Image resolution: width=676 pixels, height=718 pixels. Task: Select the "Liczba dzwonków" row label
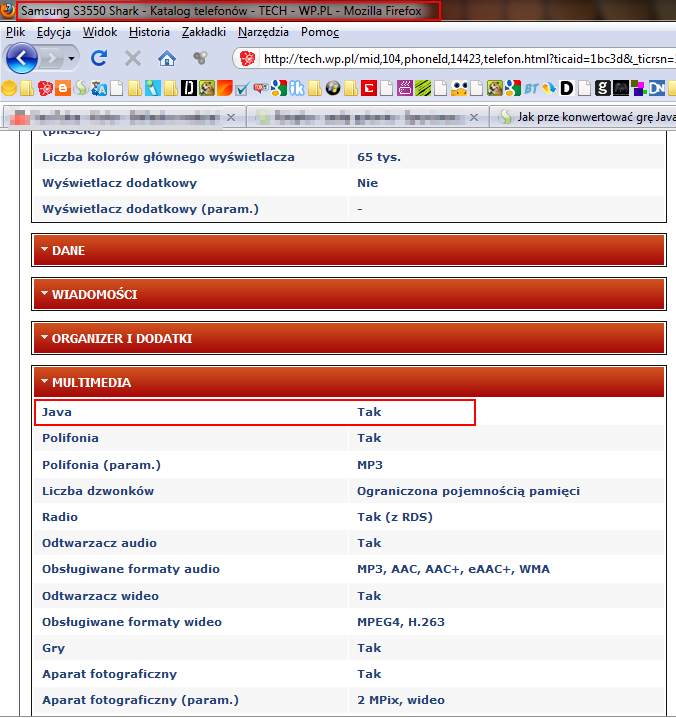(98, 491)
